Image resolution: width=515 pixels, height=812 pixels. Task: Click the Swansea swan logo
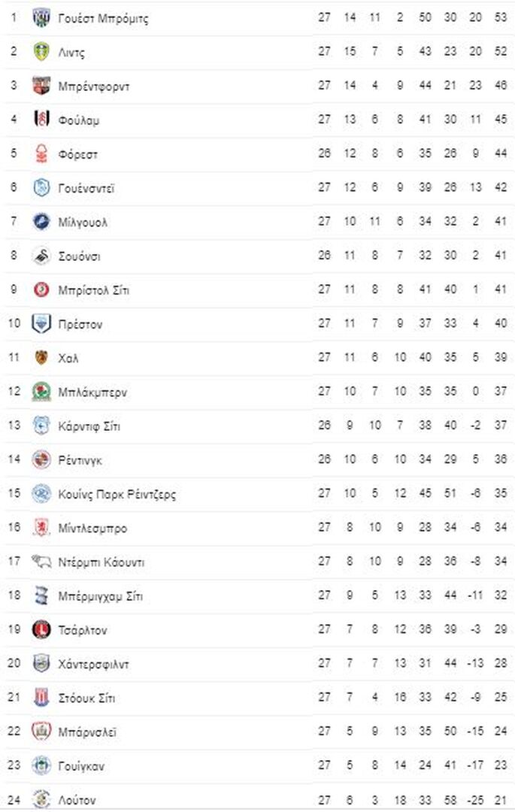(x=41, y=256)
